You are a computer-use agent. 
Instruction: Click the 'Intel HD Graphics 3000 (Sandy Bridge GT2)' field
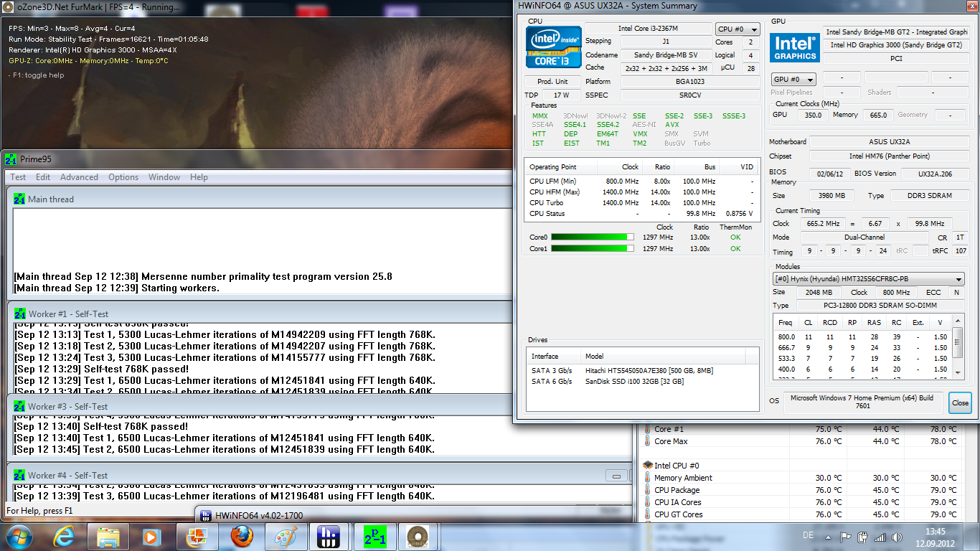(x=896, y=44)
